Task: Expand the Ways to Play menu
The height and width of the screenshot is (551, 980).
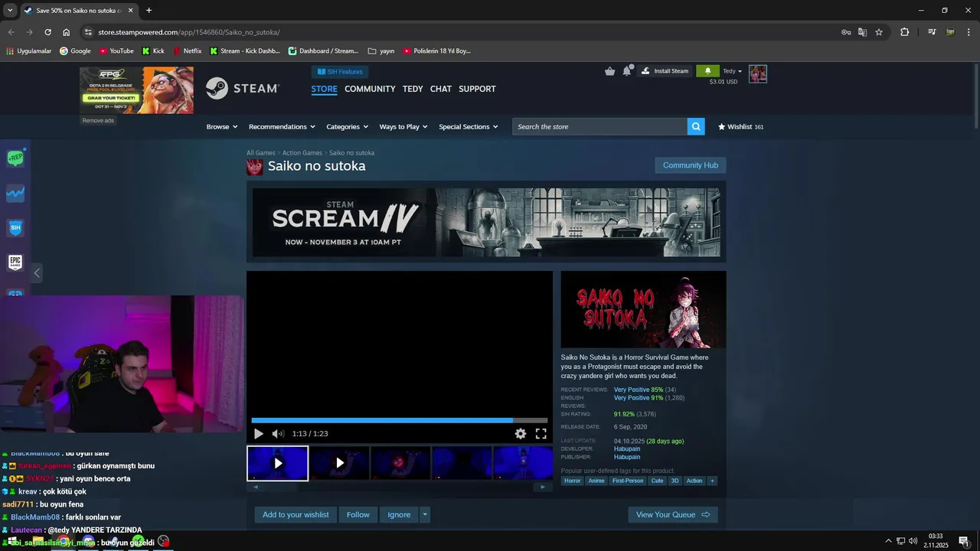Action: click(x=404, y=127)
